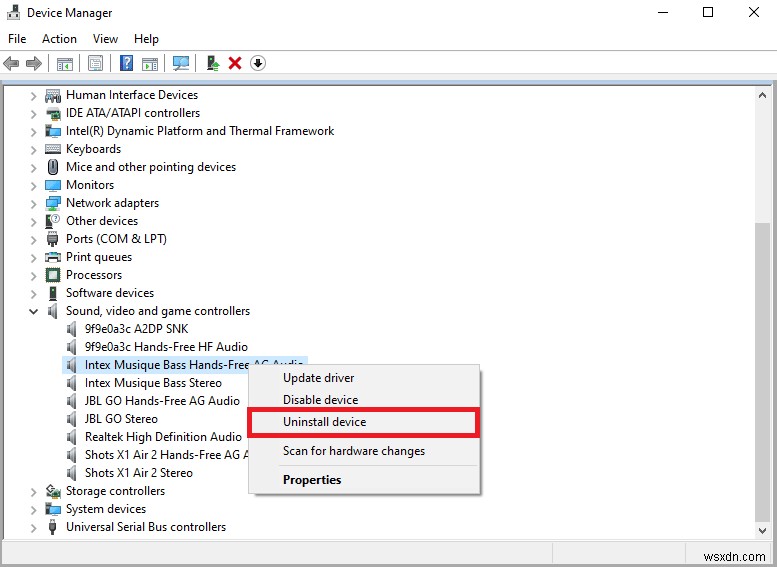This screenshot has height=567, width=777.
Task: Select Shots X1 Air 2 Stereo device
Action: coord(138,473)
